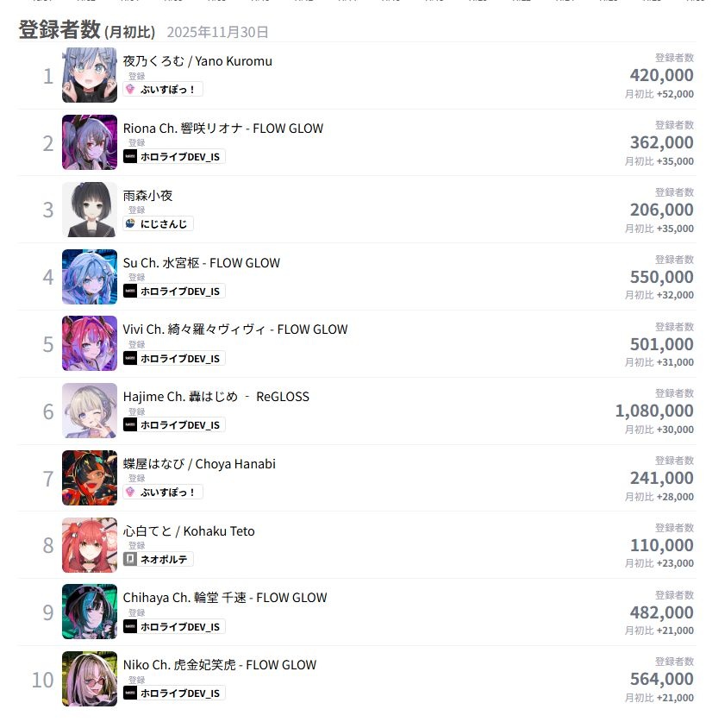Click ホロライブDEV_IS badge under Vivi Ch.
Image resolution: width=712 pixels, height=728 pixels.
[x=174, y=359]
